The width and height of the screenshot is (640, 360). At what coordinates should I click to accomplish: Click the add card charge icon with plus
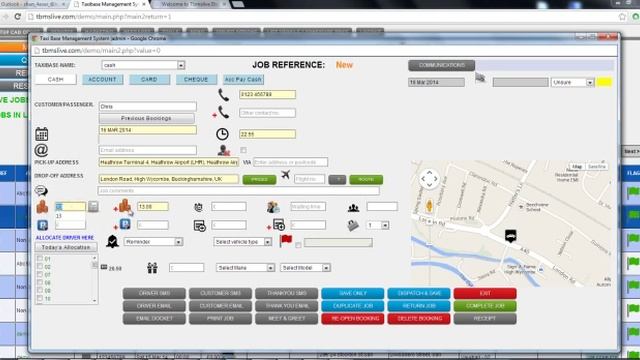click(276, 225)
